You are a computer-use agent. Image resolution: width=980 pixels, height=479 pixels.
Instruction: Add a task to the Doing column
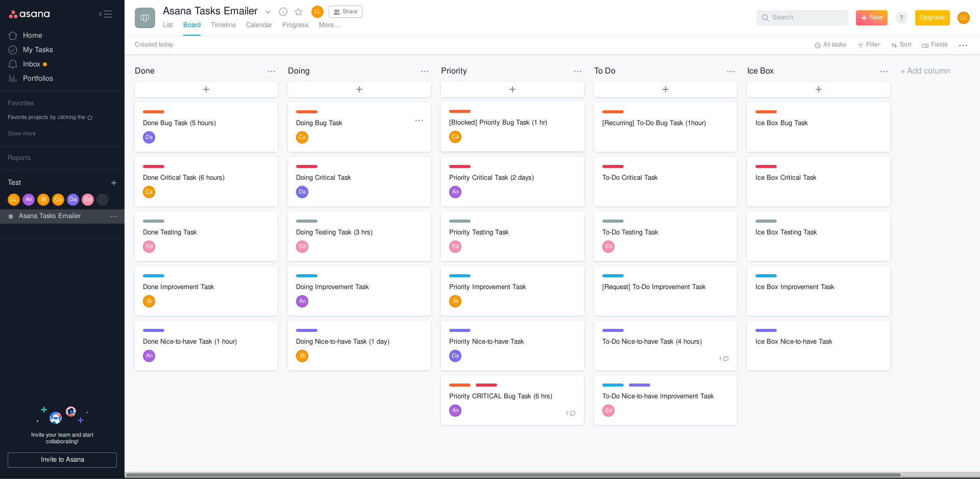(359, 89)
